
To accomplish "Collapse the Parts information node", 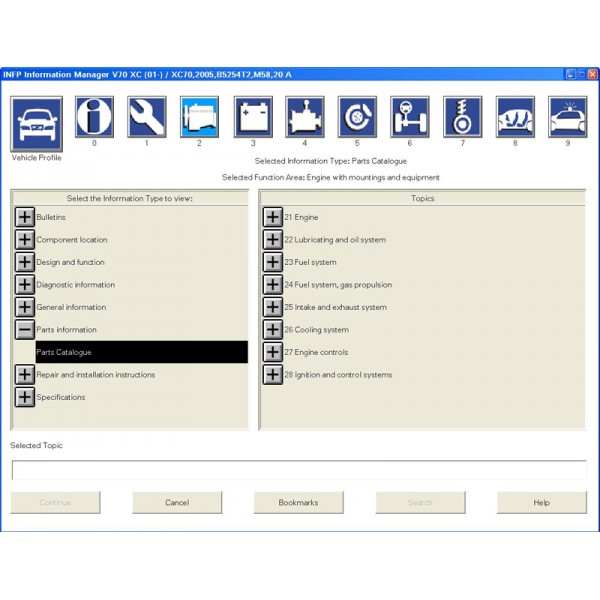I will [x=25, y=330].
